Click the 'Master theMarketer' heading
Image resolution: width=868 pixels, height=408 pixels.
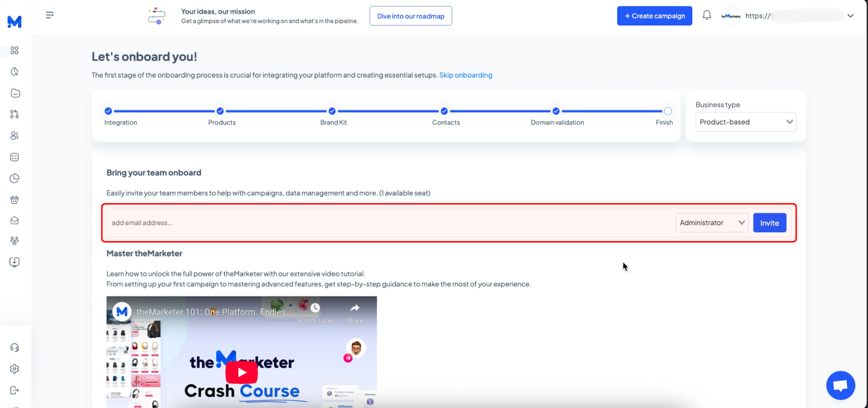click(144, 253)
